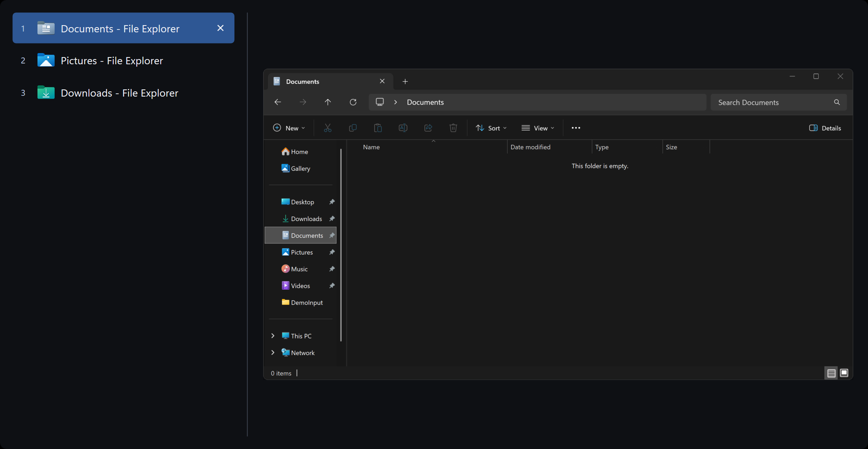Open the New item dropdown
Image resolution: width=868 pixels, height=449 pixels.
tap(289, 128)
